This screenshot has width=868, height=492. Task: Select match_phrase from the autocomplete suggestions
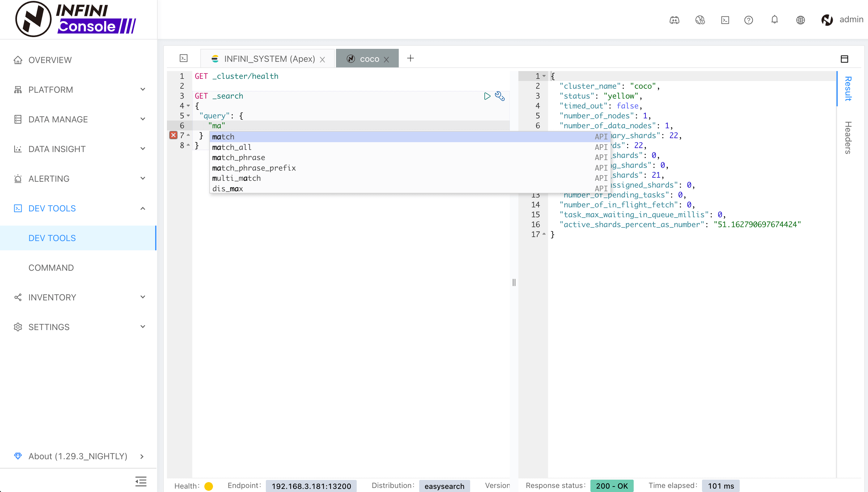(x=239, y=158)
